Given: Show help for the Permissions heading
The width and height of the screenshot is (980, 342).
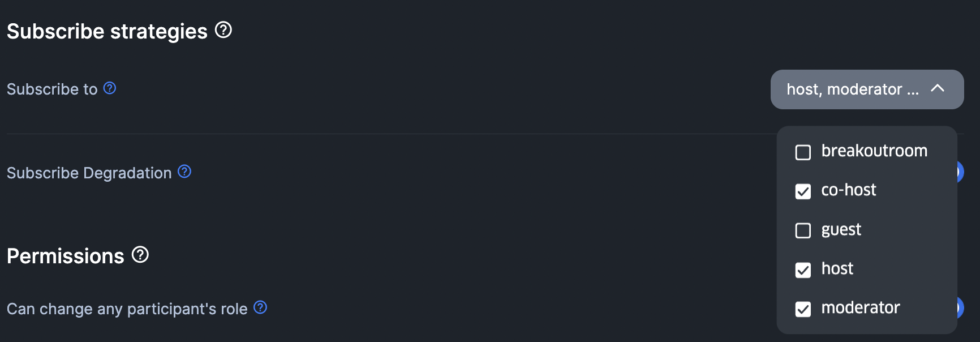Looking at the screenshot, I should coord(140,255).
